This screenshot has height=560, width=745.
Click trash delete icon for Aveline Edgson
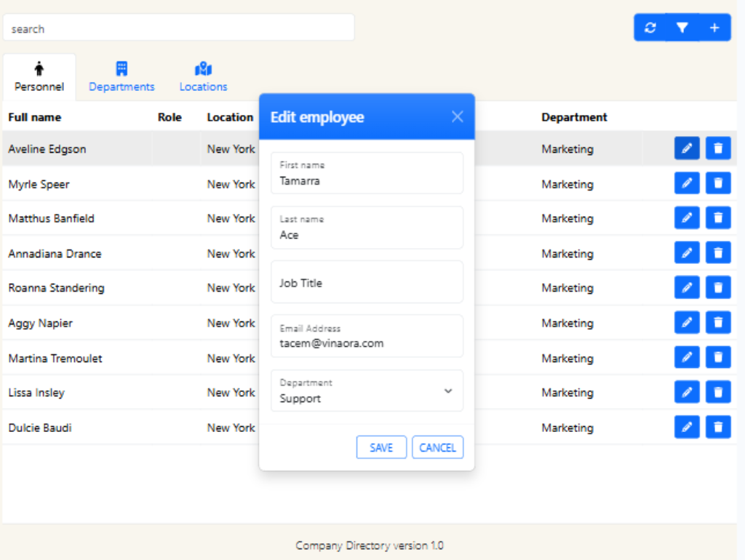[718, 148]
